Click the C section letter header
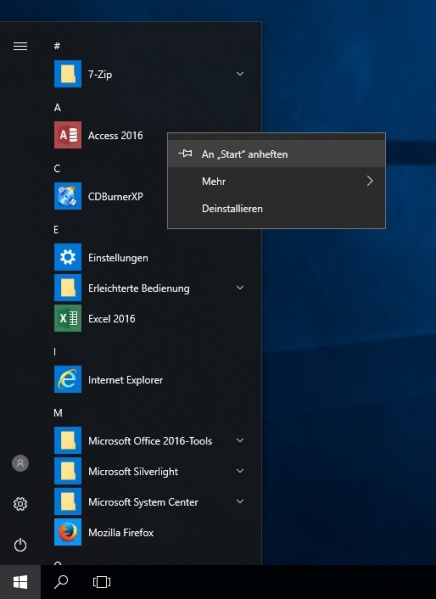This screenshot has width=436, height=599. tap(57, 168)
